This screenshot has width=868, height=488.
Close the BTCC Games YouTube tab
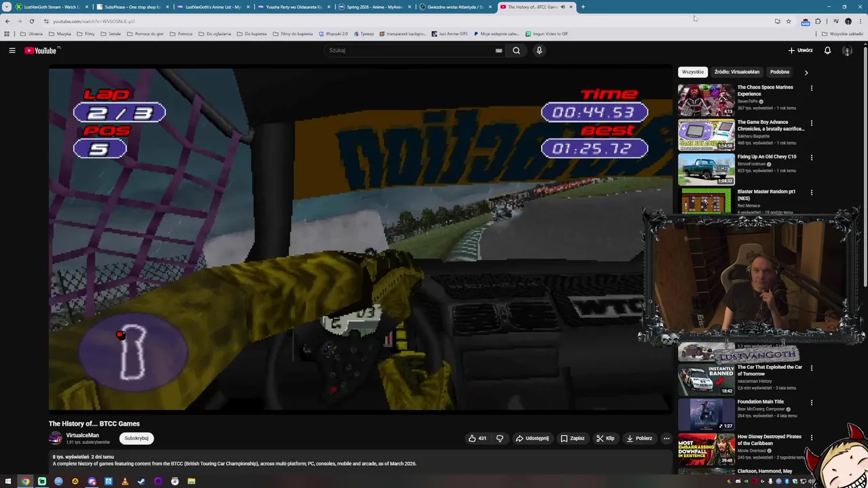point(571,7)
